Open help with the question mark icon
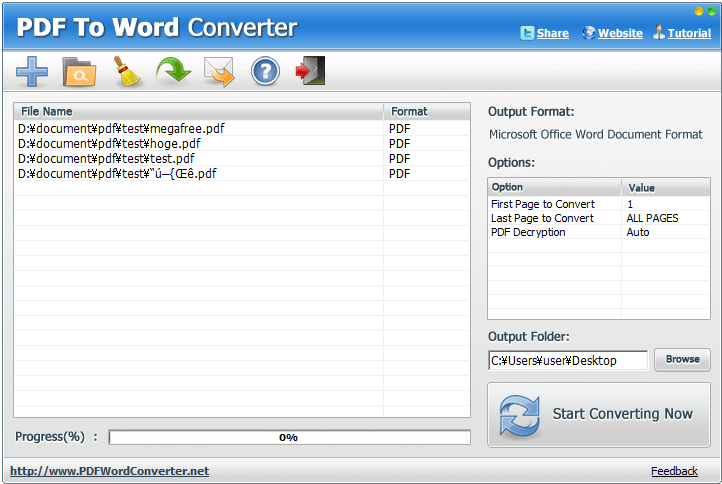Image resolution: width=722 pixels, height=484 pixels. (265, 71)
